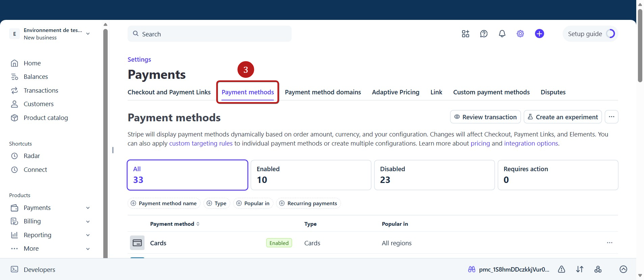Image resolution: width=644 pixels, height=280 pixels.
Task: Add Recurring payments filter chip
Action: coord(308,203)
